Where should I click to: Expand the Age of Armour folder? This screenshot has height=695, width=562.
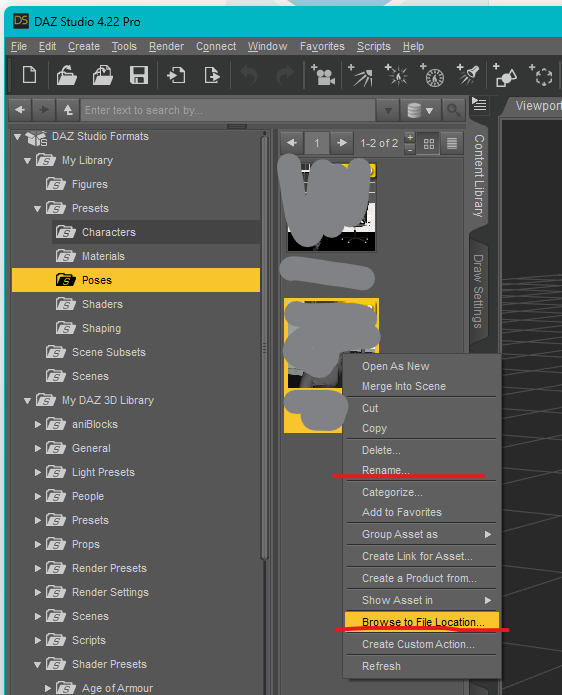(48, 688)
